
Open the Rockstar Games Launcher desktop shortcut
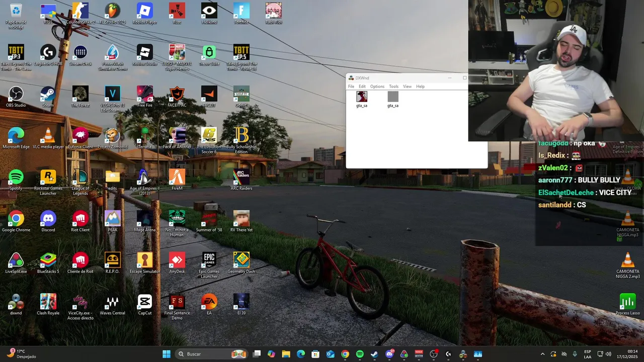(48, 182)
